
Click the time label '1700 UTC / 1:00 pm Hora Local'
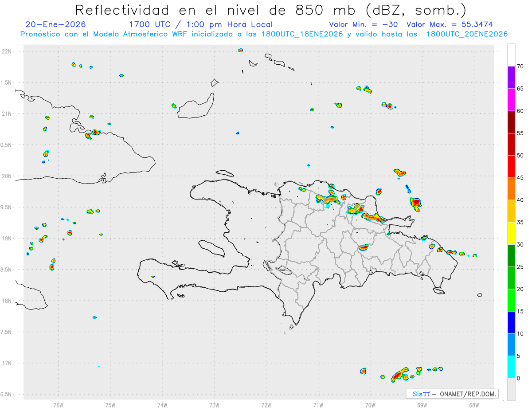click(201, 24)
